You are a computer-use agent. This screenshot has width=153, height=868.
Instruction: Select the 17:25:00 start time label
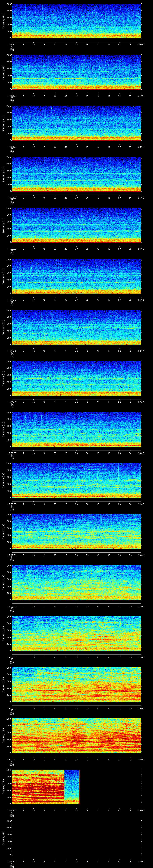tap(12, 351)
